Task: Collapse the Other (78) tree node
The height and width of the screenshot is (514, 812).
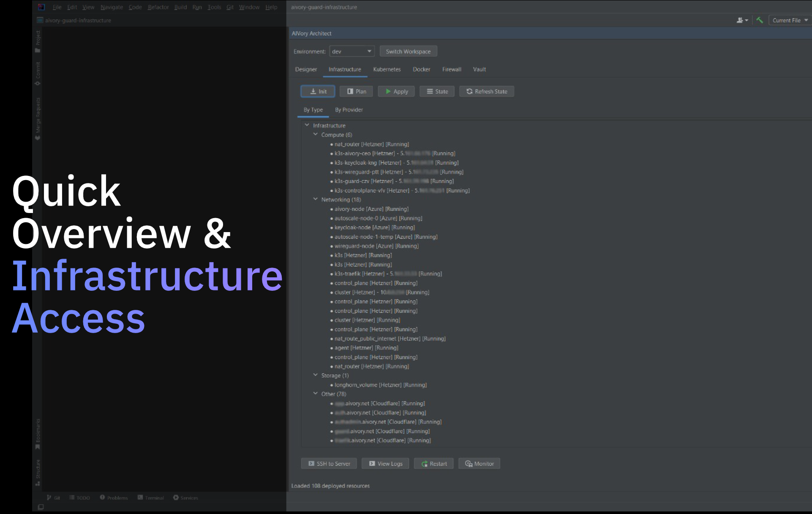Action: 315,393
